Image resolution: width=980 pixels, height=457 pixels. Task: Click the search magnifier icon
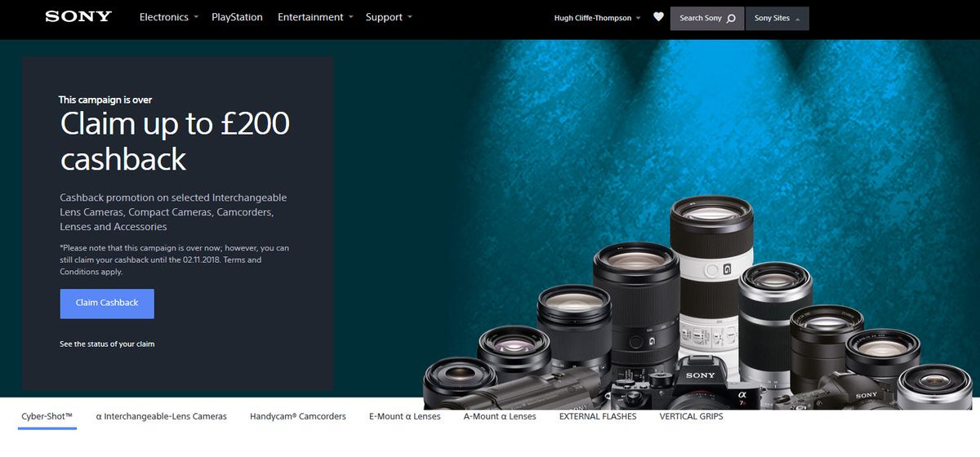point(731,18)
